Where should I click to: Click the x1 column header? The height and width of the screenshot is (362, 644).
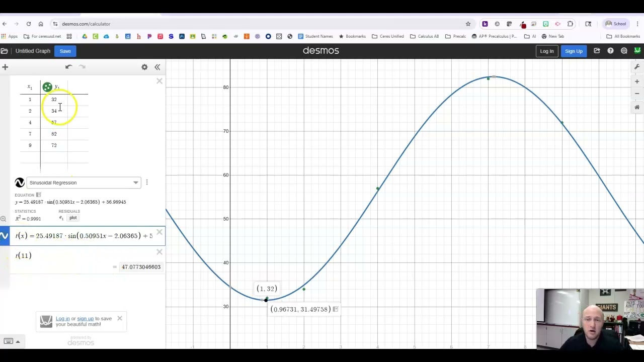click(x=30, y=87)
